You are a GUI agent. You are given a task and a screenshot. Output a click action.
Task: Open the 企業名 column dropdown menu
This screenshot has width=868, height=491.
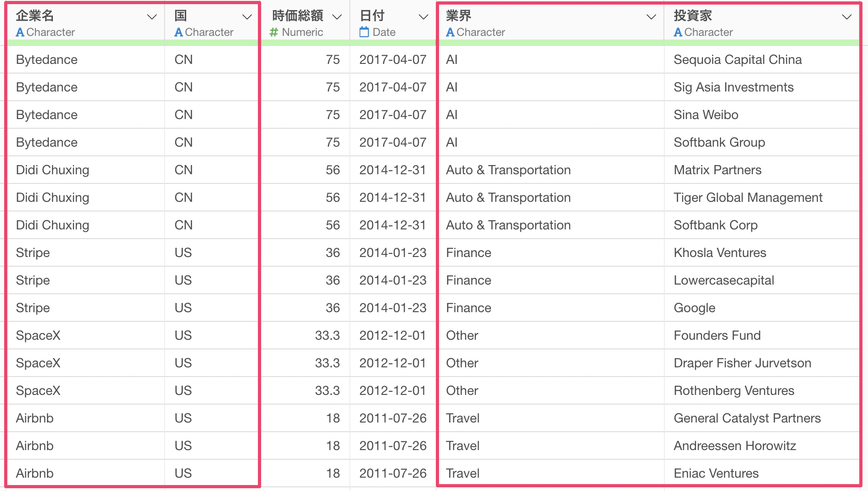pos(152,17)
